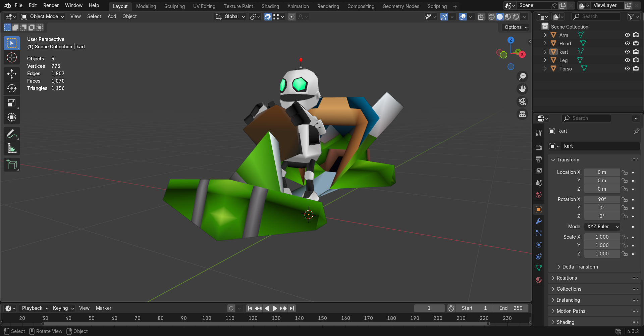Screen dimensions: 644x336
Task: Open the Object Constraints properties tab
Action: [539, 256]
